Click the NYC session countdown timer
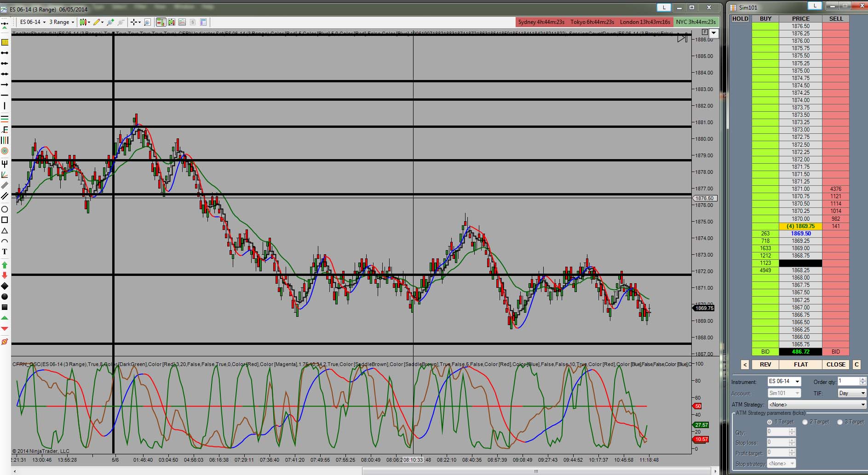 tap(696, 22)
